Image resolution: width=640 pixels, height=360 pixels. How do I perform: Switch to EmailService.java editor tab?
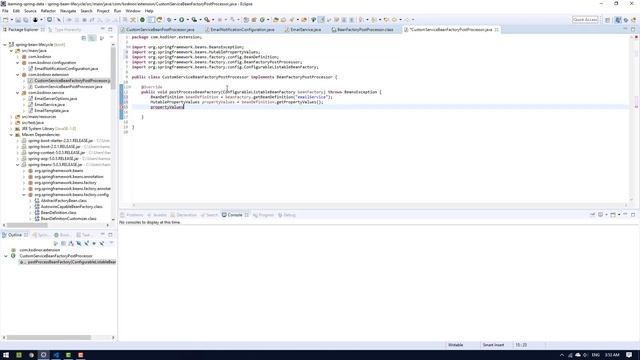tap(303, 29)
